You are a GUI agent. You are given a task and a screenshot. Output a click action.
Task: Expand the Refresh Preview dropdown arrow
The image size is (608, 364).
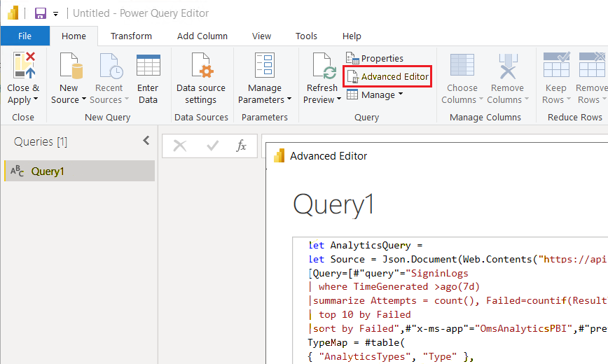[x=339, y=100]
